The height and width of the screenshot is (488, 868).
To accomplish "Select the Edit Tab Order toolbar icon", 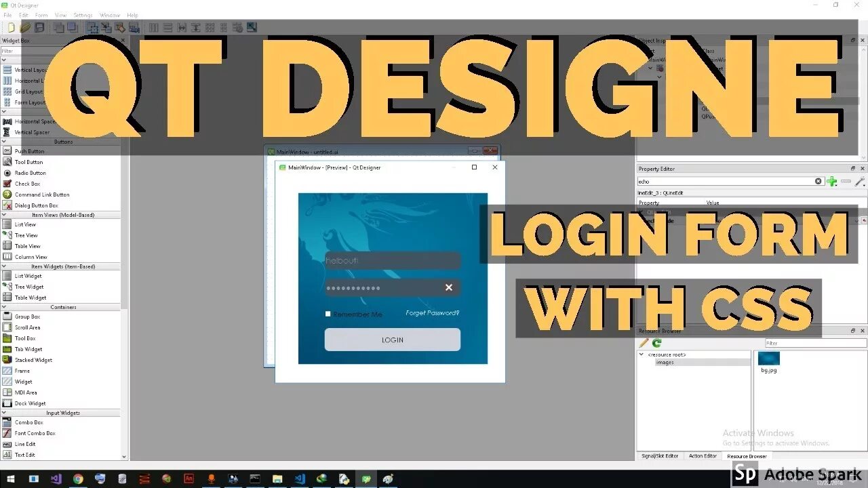I will coord(134,28).
